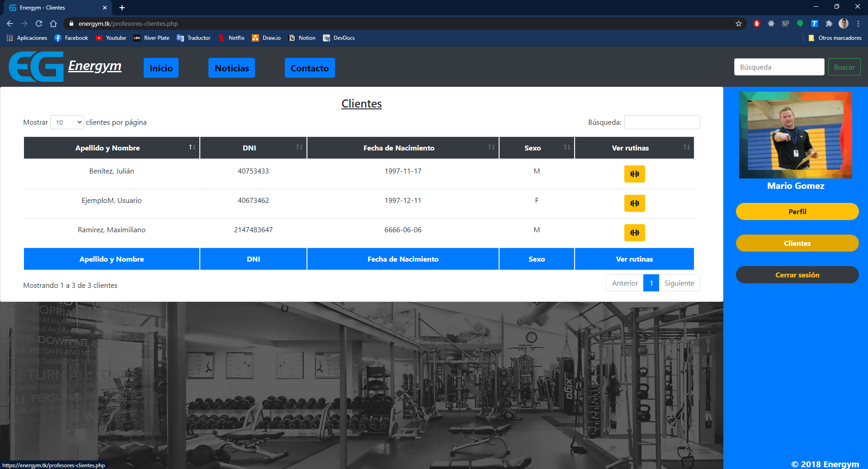Open the new tab plus button

click(122, 8)
